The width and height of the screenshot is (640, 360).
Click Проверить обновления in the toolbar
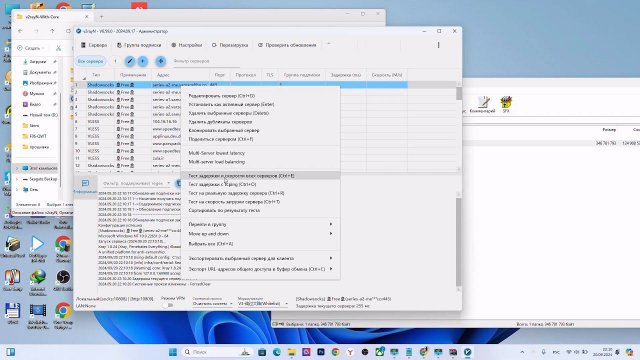point(287,45)
